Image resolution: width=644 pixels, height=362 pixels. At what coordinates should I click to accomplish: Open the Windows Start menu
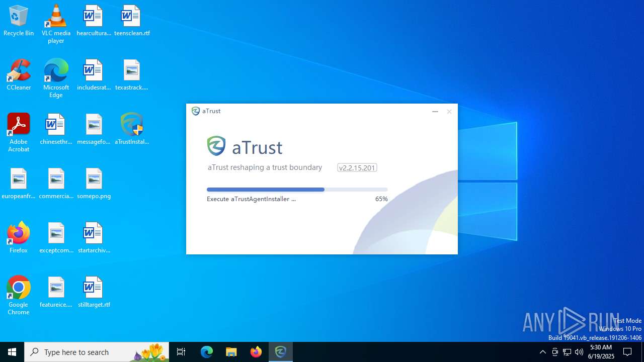(x=12, y=352)
